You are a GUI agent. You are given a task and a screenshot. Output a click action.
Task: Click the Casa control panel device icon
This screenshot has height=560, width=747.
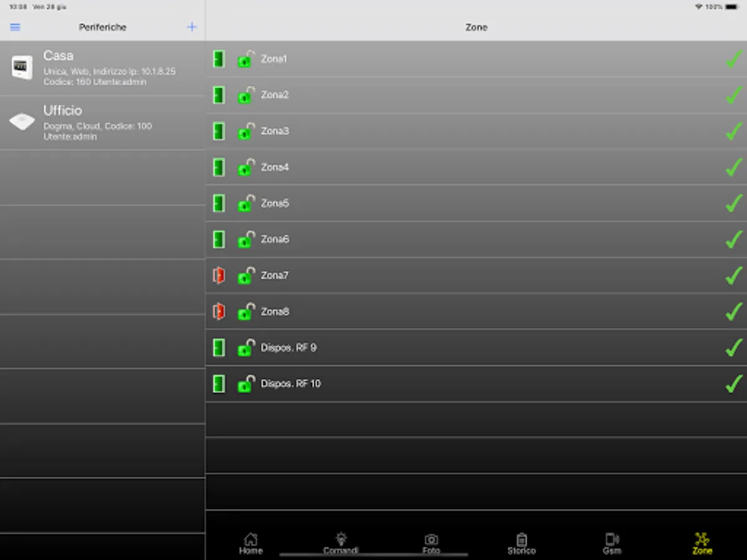click(x=22, y=67)
